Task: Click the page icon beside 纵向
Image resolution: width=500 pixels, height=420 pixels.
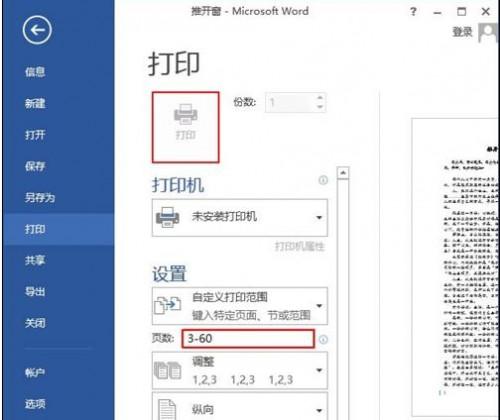Action: pyautogui.click(x=167, y=409)
